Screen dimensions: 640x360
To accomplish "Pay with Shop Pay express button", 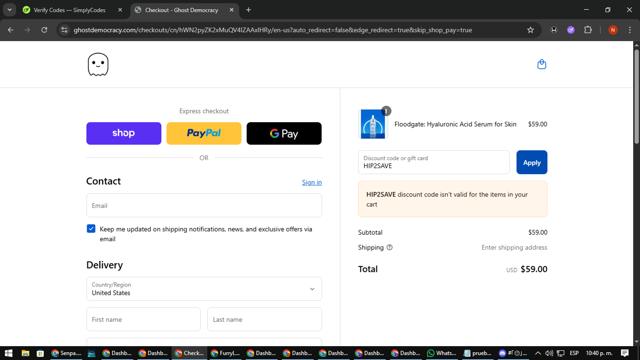I will pos(124,133).
